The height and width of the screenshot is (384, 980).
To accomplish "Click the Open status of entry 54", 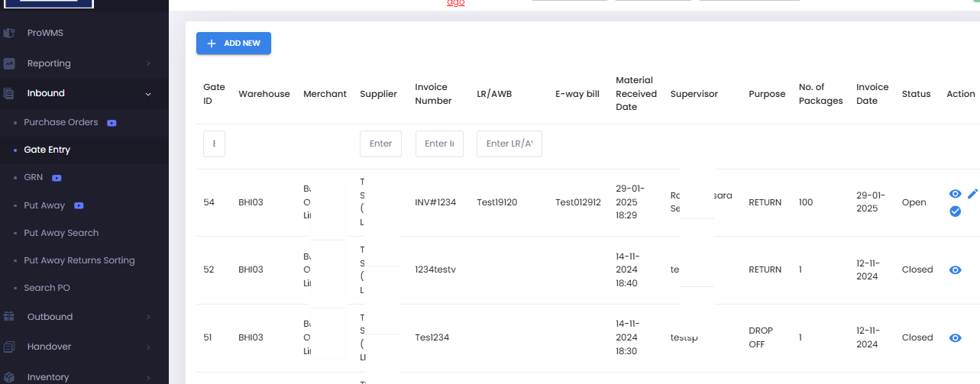I will [914, 202].
